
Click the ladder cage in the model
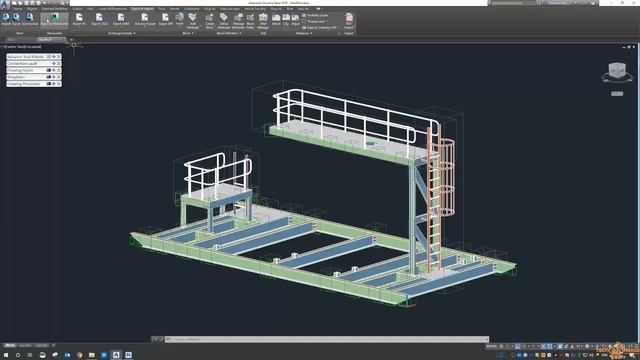point(448,178)
